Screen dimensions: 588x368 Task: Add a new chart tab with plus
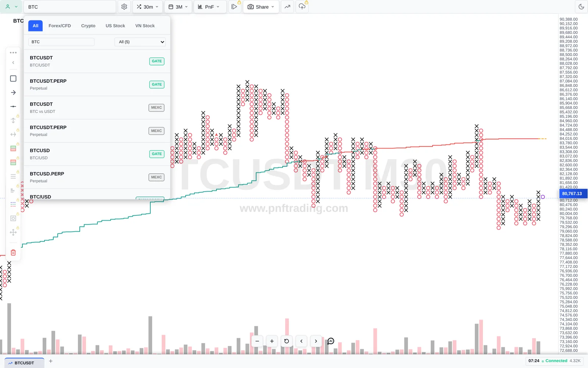pos(51,361)
